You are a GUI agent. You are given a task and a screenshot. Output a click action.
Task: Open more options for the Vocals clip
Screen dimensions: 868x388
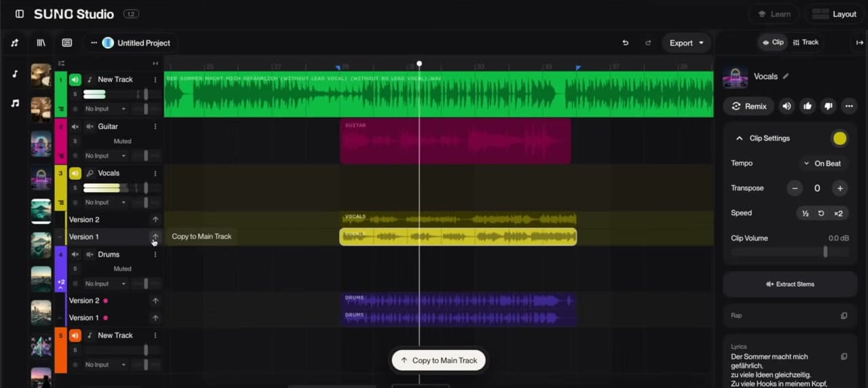pos(849,106)
